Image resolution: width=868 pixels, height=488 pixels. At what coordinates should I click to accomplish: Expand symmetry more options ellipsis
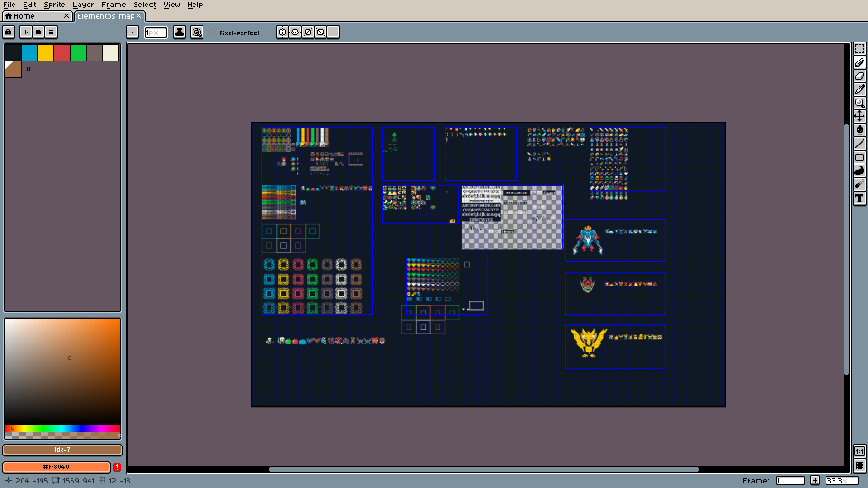(x=333, y=32)
